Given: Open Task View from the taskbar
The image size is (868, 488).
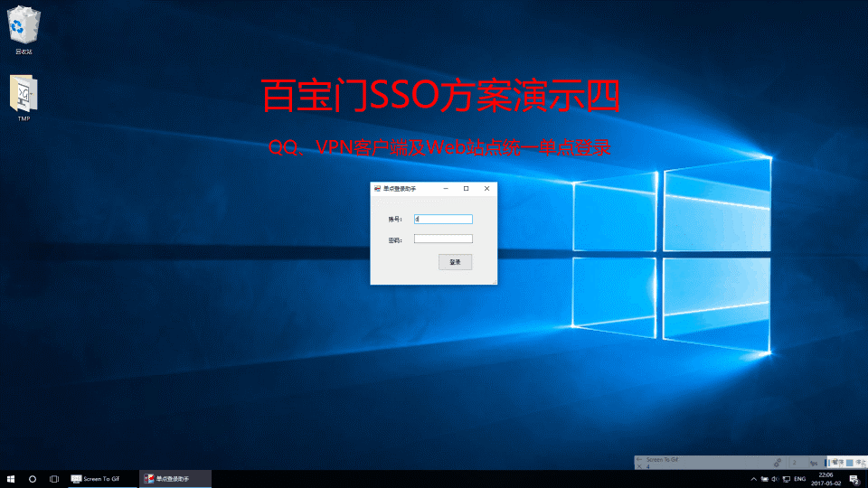Looking at the screenshot, I should pyautogui.click(x=53, y=479).
